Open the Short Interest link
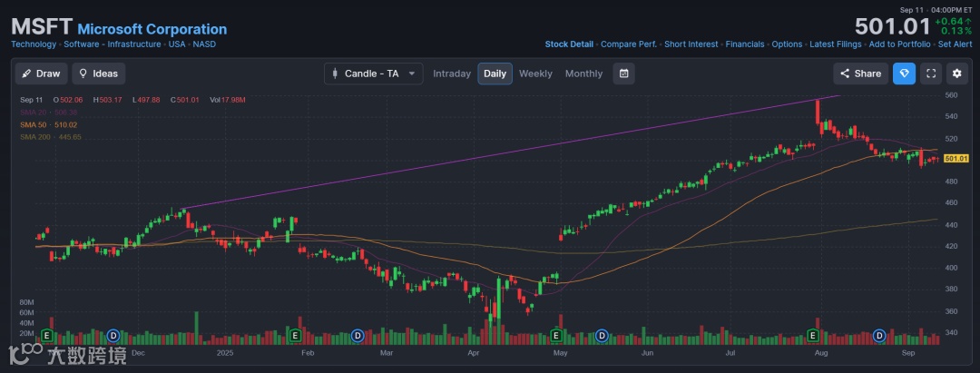The width and height of the screenshot is (980, 373). pos(691,44)
